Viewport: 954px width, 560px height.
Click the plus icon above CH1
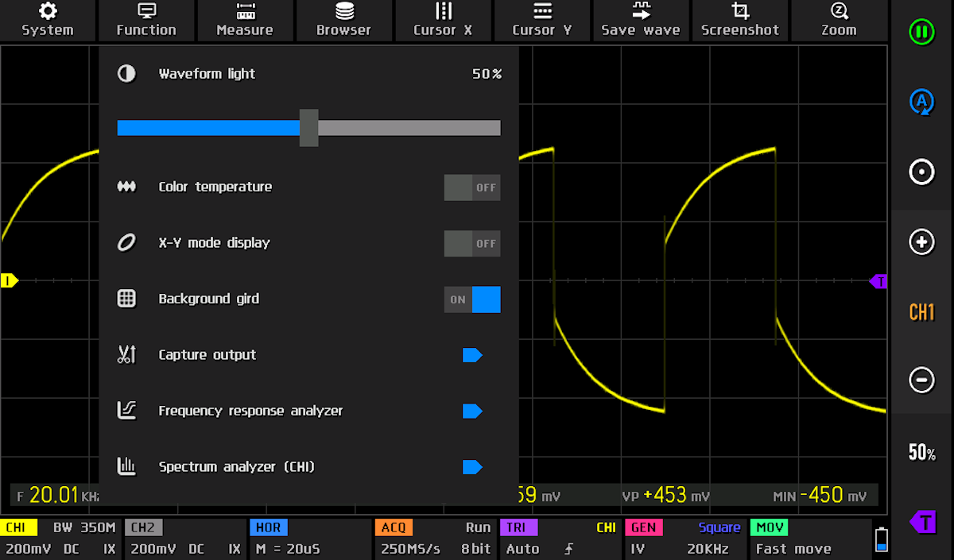tap(921, 242)
